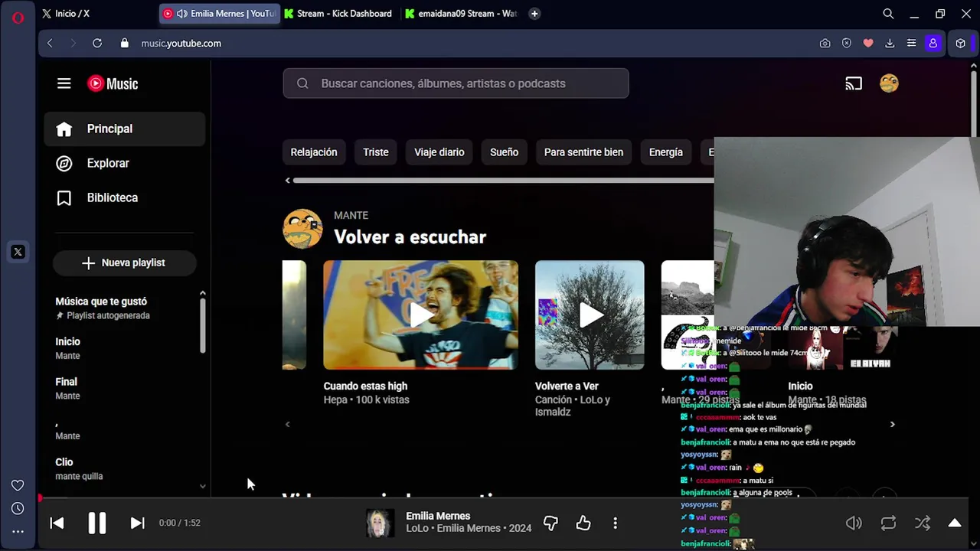Open Opera sidebar history clock icon

(x=18, y=509)
